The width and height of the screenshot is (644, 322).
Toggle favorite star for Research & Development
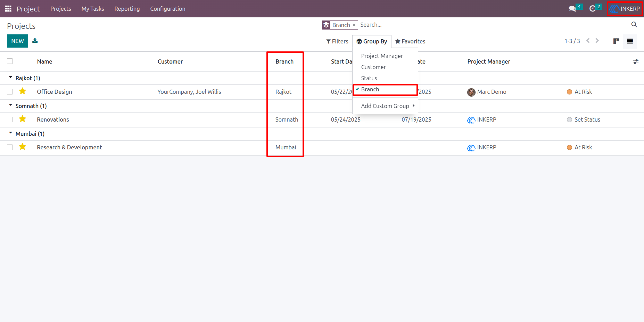[x=23, y=147]
